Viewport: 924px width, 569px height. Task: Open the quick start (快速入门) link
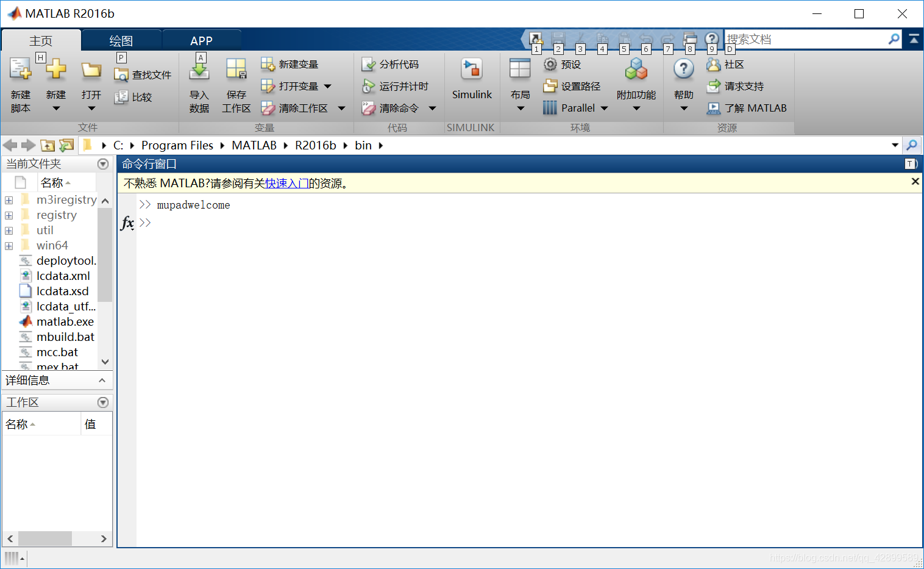pos(287,184)
